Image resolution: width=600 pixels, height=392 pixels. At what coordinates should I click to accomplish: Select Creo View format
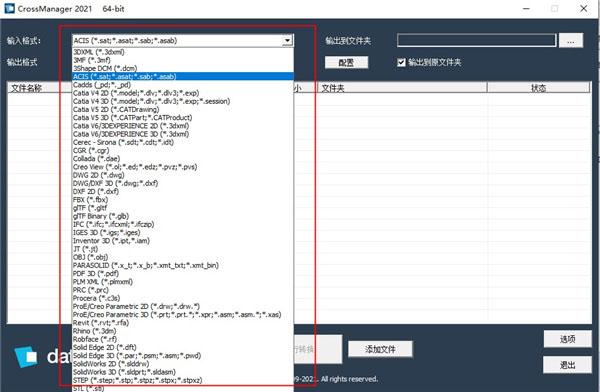tap(183, 167)
